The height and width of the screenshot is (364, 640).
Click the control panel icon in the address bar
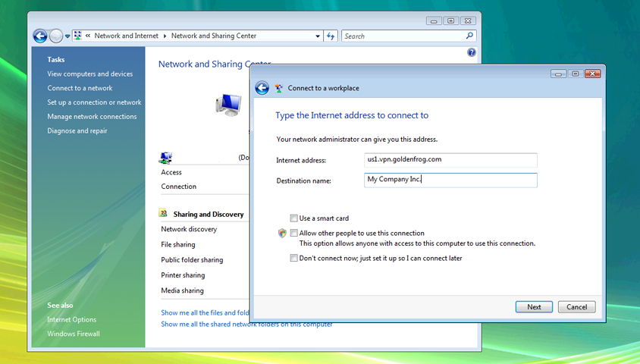click(x=78, y=36)
